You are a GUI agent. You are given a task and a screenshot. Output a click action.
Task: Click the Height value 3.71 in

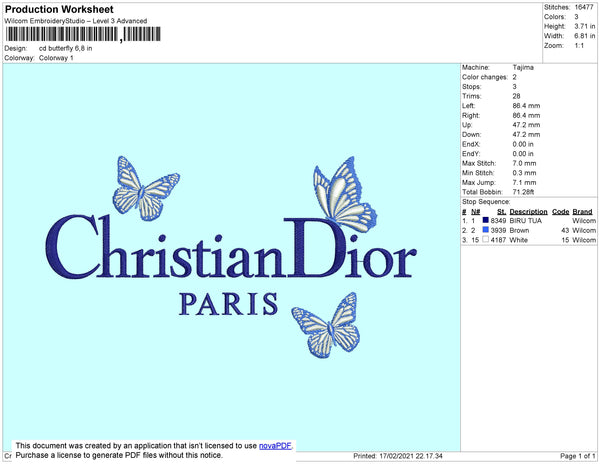tap(585, 26)
